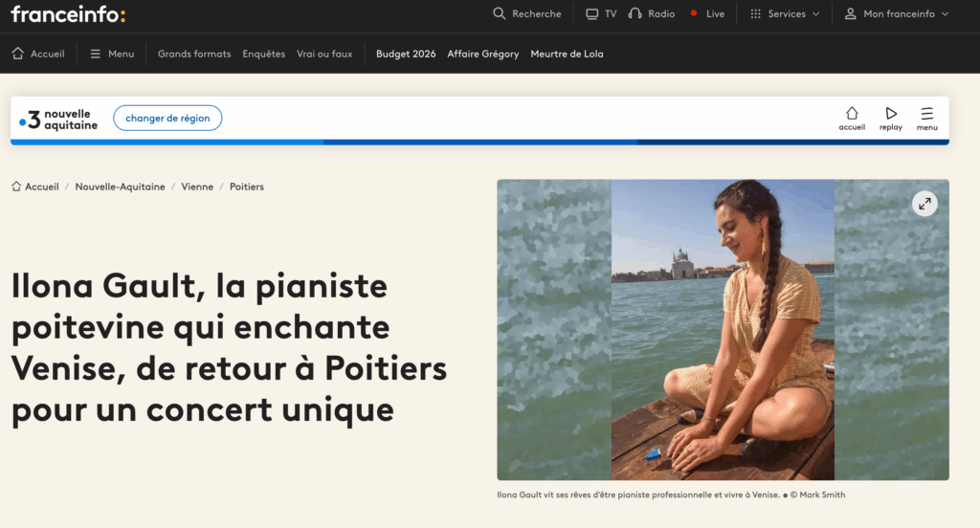The width and height of the screenshot is (980, 528).
Task: Click the France 3 accueil house icon
Action: click(x=852, y=113)
